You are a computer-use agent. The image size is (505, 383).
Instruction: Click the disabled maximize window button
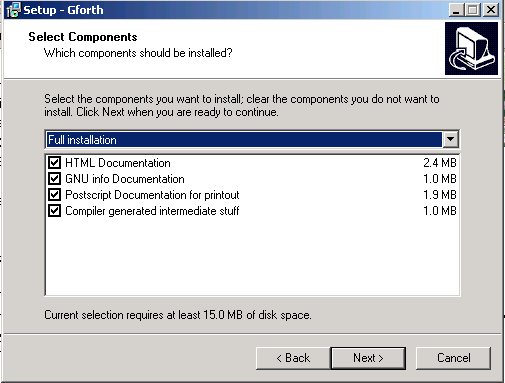pyautogui.click(x=472, y=10)
